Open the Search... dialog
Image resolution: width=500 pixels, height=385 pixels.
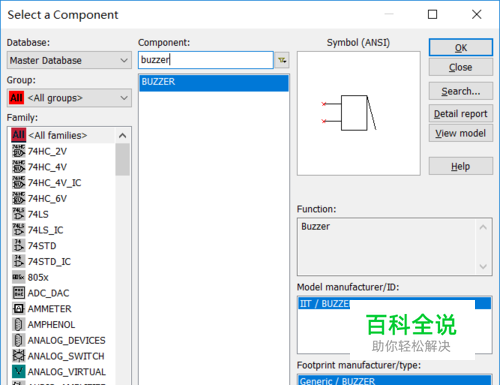pyautogui.click(x=461, y=91)
